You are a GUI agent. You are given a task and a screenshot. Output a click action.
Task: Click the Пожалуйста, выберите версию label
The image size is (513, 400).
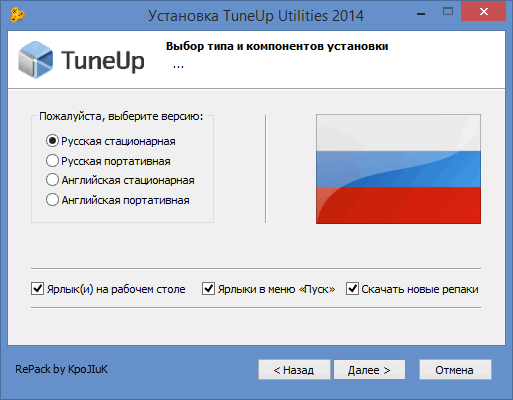tap(121, 116)
